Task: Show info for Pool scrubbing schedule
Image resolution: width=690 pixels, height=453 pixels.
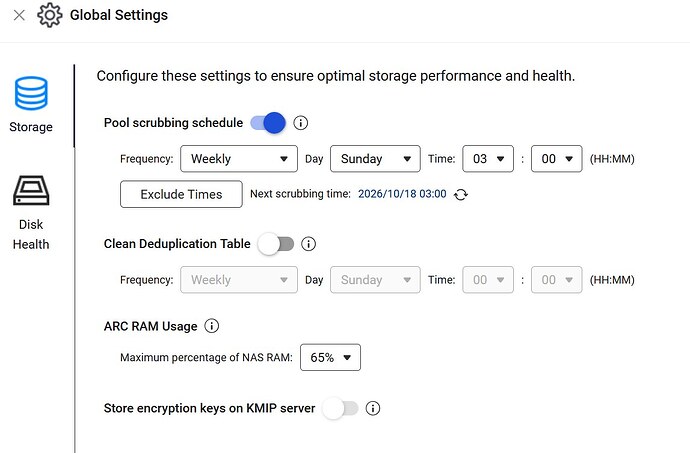Action: pyautogui.click(x=301, y=123)
